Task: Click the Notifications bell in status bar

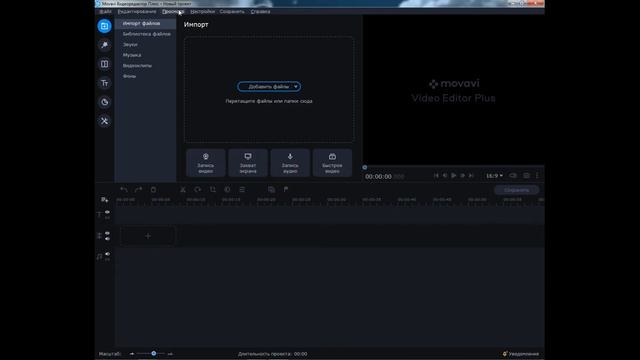Action: click(x=505, y=354)
